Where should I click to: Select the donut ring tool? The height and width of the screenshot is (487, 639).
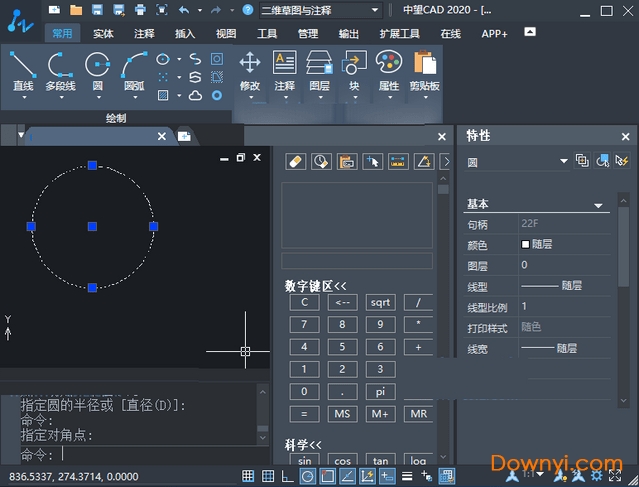217,95
